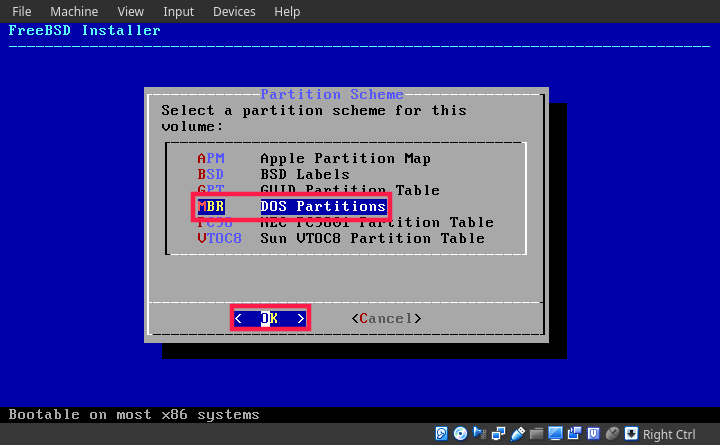The image size is (720, 445).
Task: Select the APM Apple Partition Map entry
Action: (x=314, y=158)
